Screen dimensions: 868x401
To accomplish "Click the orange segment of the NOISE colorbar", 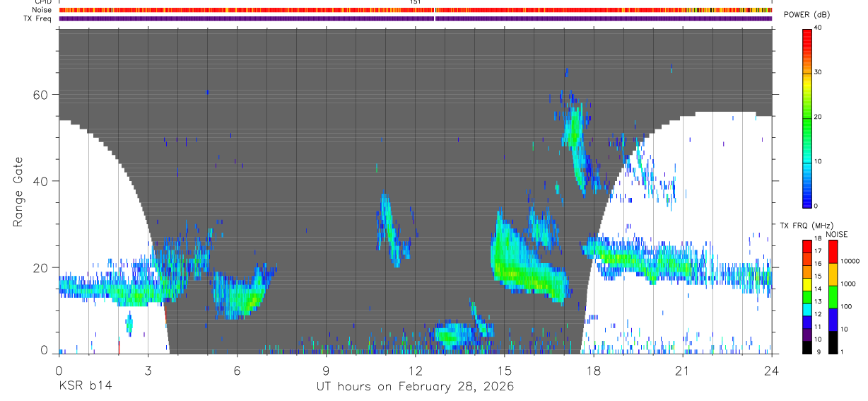I will click(832, 274).
